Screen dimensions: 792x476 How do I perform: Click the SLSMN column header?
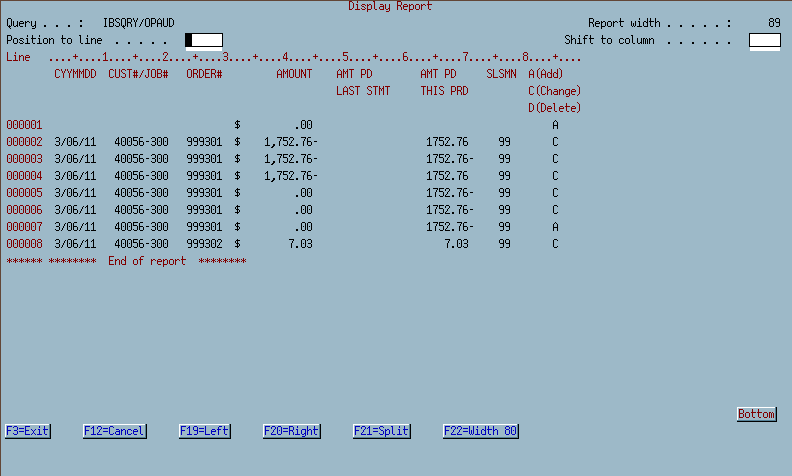[501, 74]
